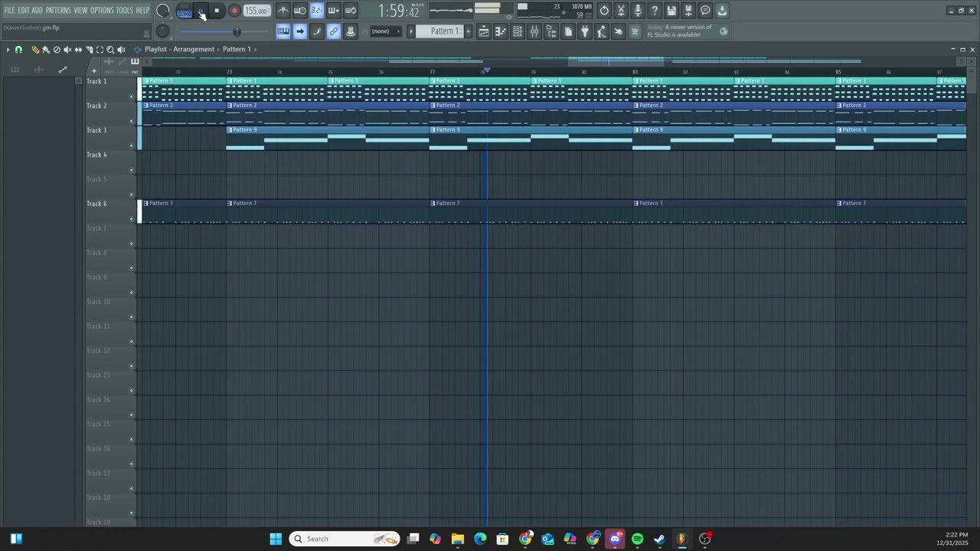Open Spotify from the Windows taskbar
The width and height of the screenshot is (980, 551).
point(637,539)
